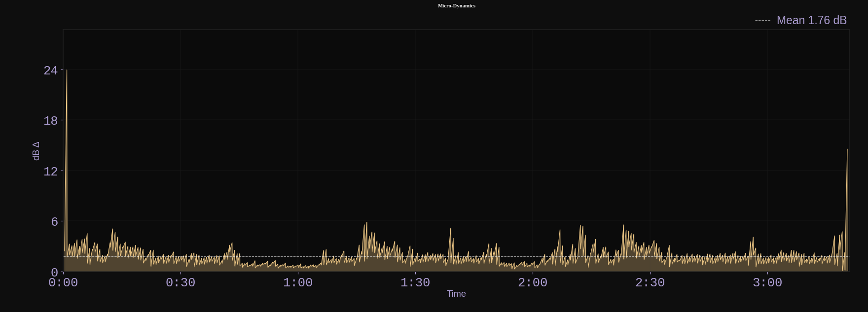
Task: Click the 2:30 time axis label
Action: pyautogui.click(x=650, y=283)
